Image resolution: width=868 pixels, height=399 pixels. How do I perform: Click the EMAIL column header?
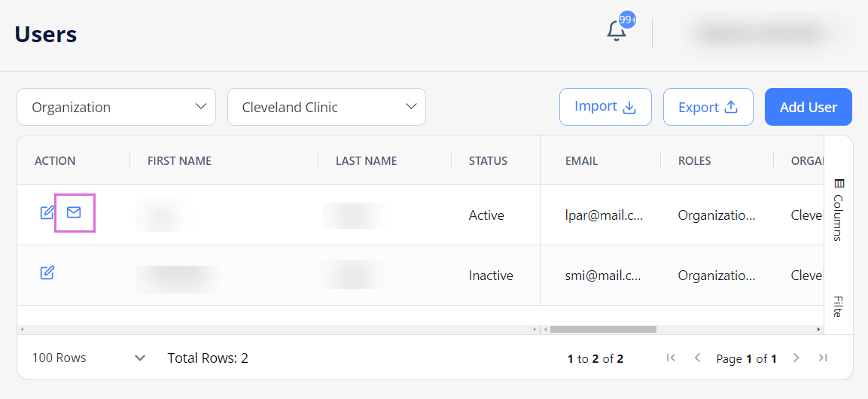581,161
